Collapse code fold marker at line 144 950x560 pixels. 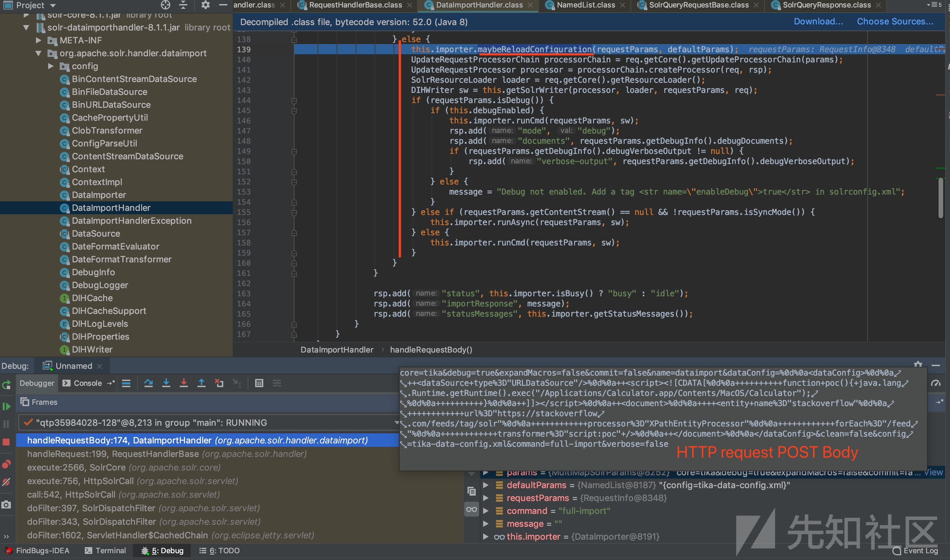tap(294, 100)
